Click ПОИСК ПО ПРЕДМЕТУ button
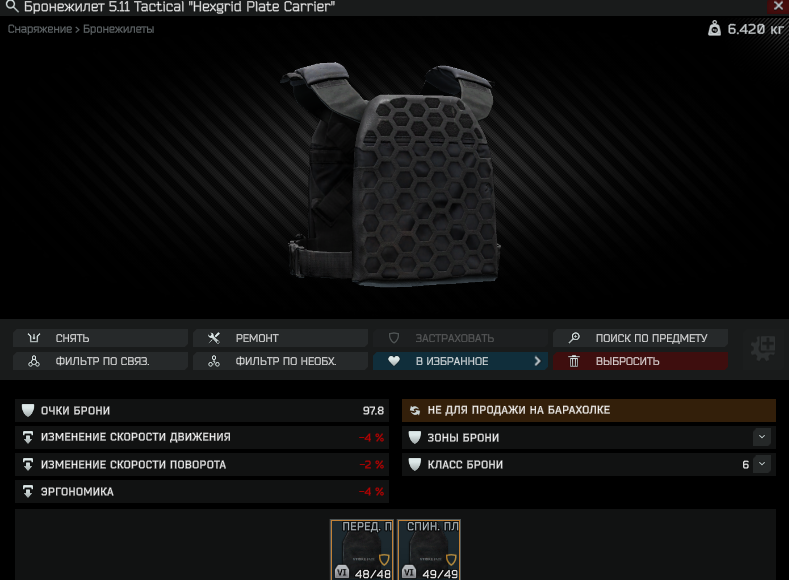 pos(641,338)
